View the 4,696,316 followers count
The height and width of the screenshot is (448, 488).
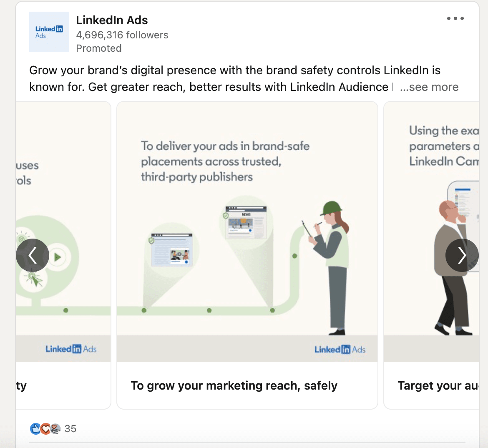(x=122, y=35)
